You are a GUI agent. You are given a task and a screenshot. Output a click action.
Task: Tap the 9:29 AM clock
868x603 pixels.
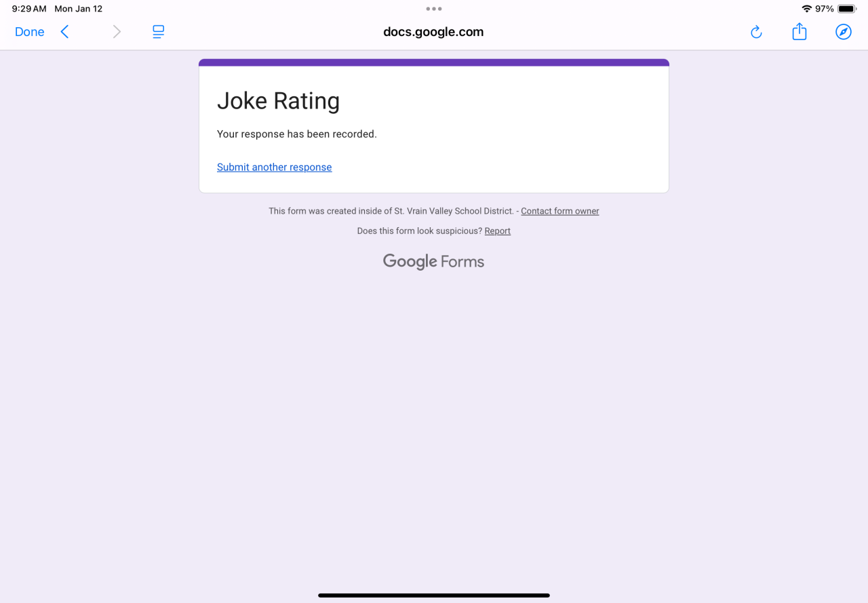pyautogui.click(x=29, y=9)
